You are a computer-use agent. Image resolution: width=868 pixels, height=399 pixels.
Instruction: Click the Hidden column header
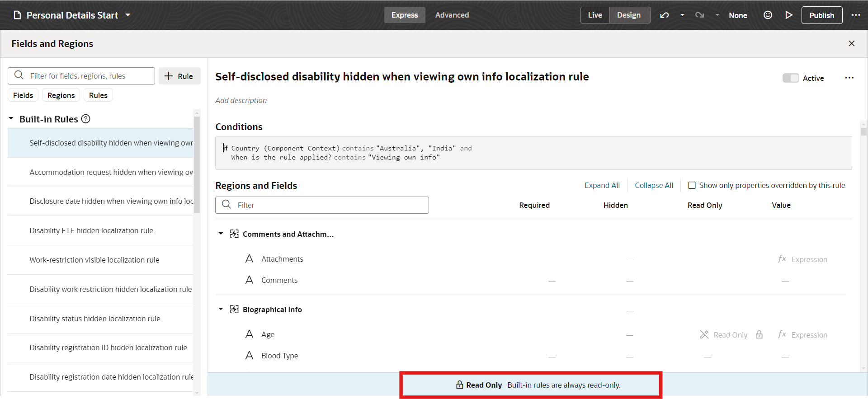[615, 205]
